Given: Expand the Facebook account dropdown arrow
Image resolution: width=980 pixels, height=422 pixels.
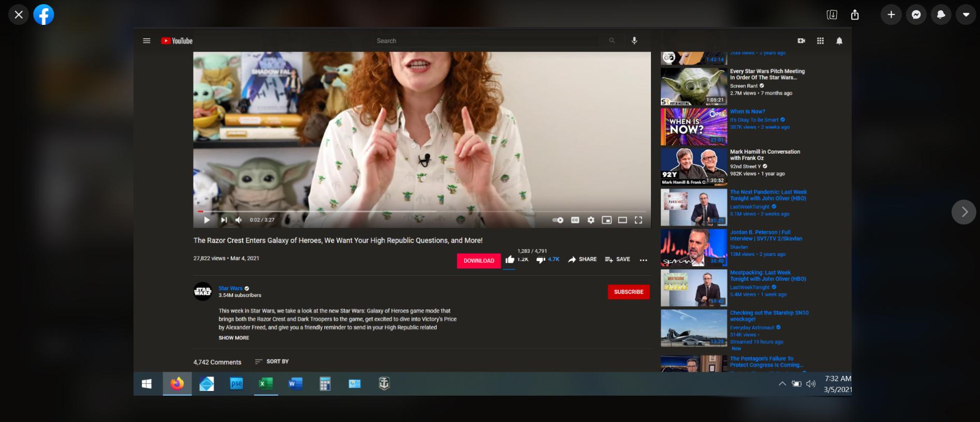Looking at the screenshot, I should coord(966,15).
